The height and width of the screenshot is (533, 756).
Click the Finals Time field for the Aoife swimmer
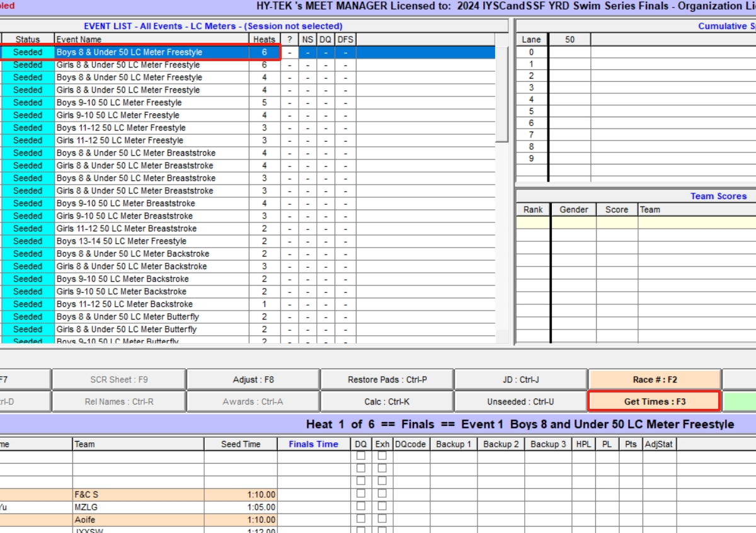(x=313, y=521)
